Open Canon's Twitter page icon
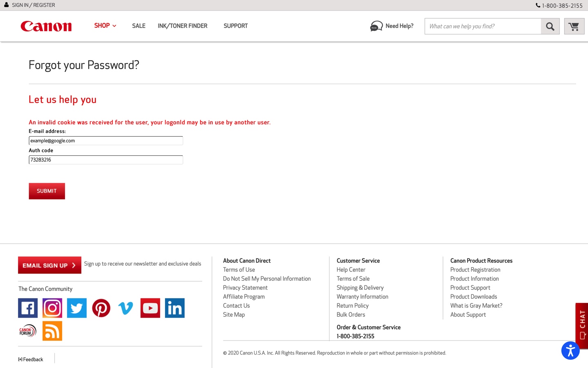 pyautogui.click(x=77, y=308)
